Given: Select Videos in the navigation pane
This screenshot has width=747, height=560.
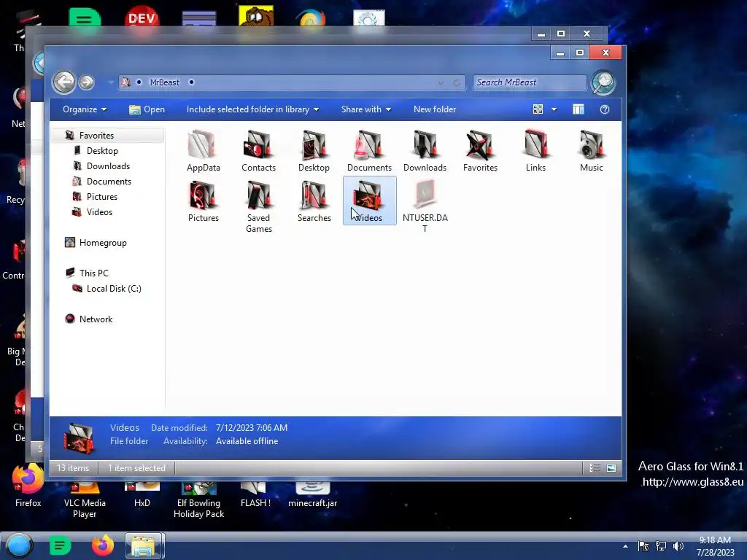Looking at the screenshot, I should pyautogui.click(x=99, y=212).
